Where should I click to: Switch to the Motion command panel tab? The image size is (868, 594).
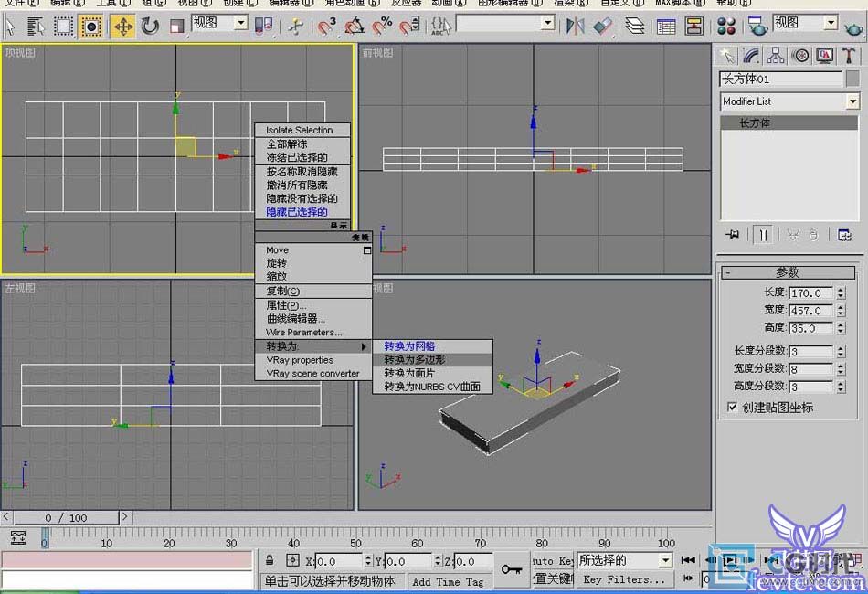click(799, 56)
